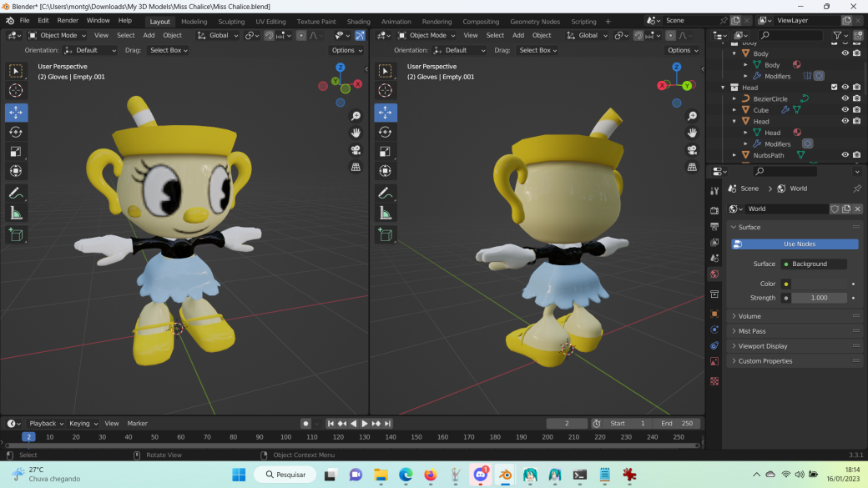Open the Keying popover in timeline
868x488 pixels.
[x=83, y=423]
